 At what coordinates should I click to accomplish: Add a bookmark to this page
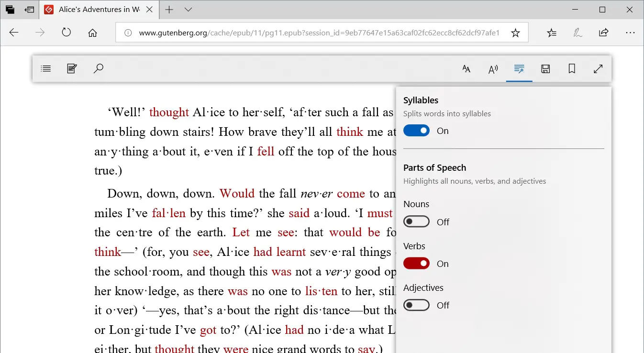point(572,69)
